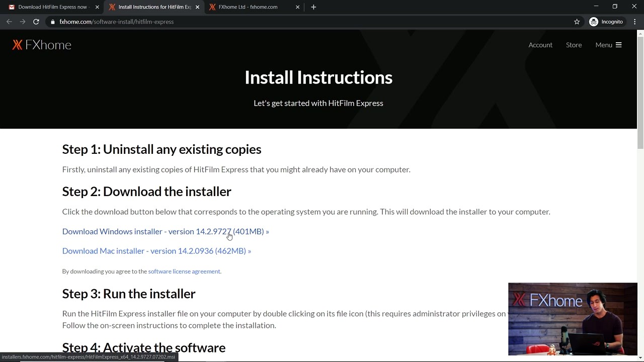Open the downloaded HitFilmExpress msi file

click(x=87, y=357)
